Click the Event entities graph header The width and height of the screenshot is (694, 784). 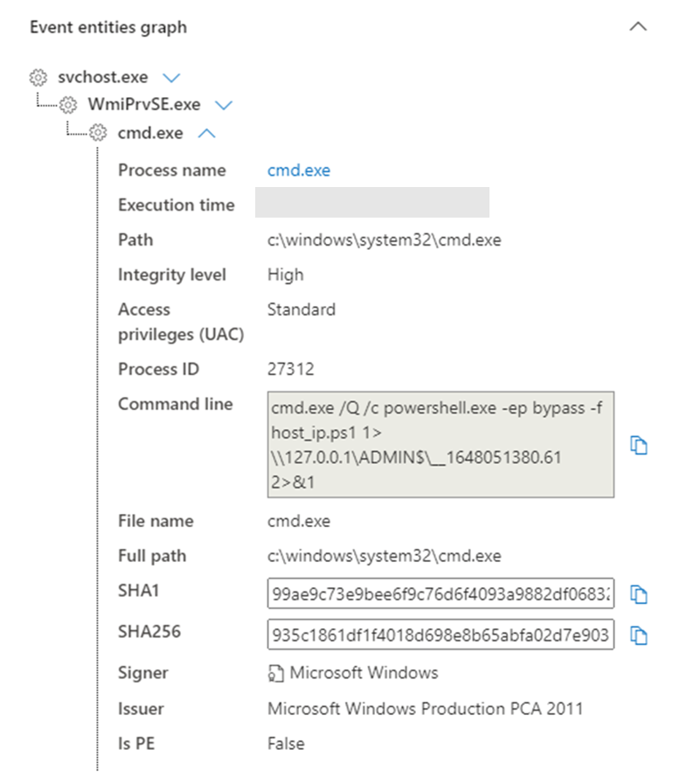pos(108,27)
